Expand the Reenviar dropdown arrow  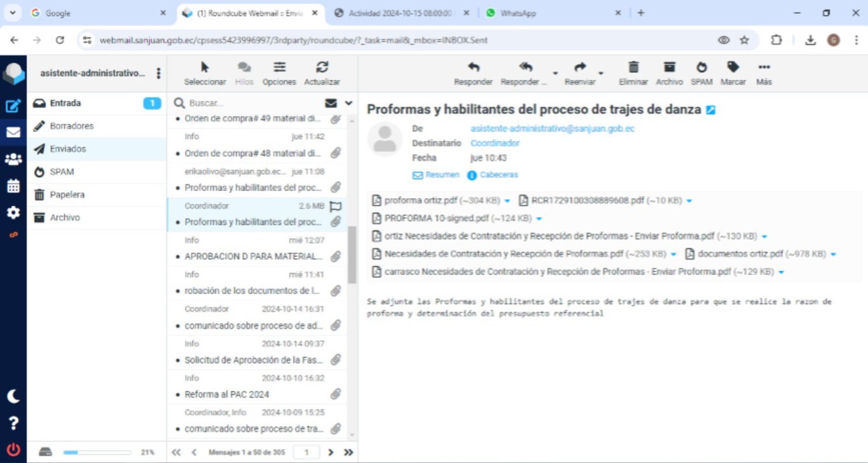pos(601,74)
